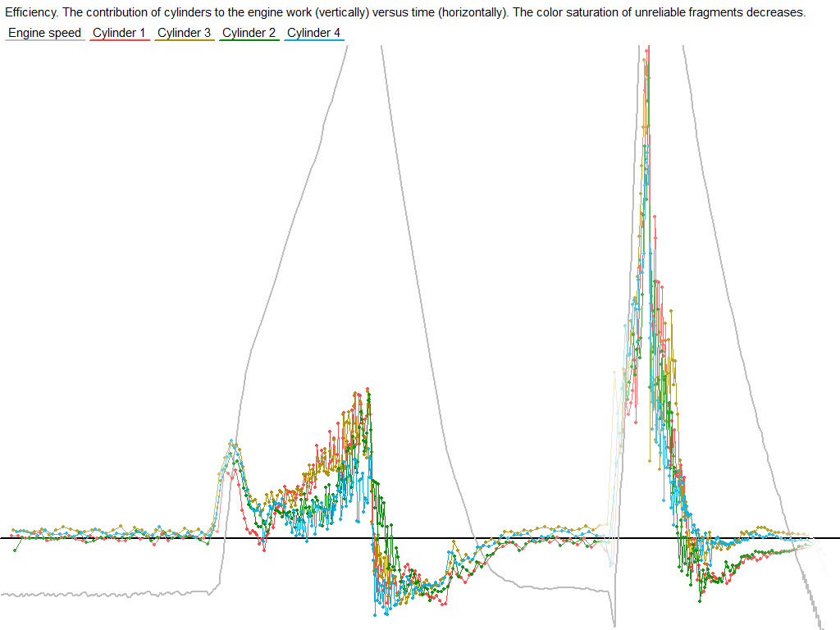Toggle the Engine speed legend entry
This screenshot has width=840, height=630.
click(45, 33)
